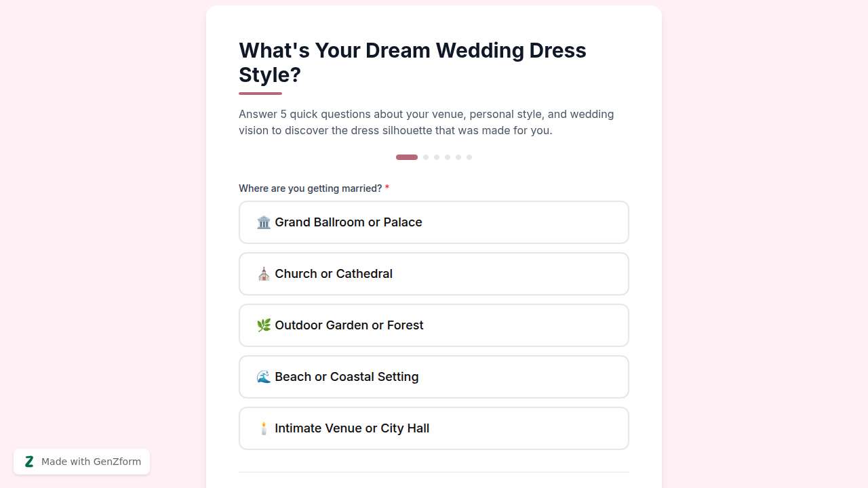This screenshot has height=488, width=868.
Task: Jump to the second progress dot
Action: tap(426, 157)
